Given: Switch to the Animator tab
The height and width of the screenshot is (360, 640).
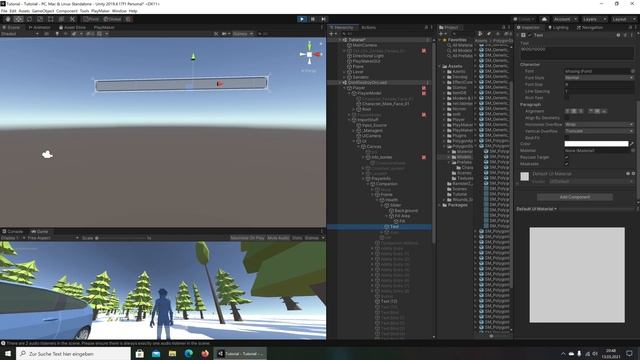Looking at the screenshot, I should 40,27.
